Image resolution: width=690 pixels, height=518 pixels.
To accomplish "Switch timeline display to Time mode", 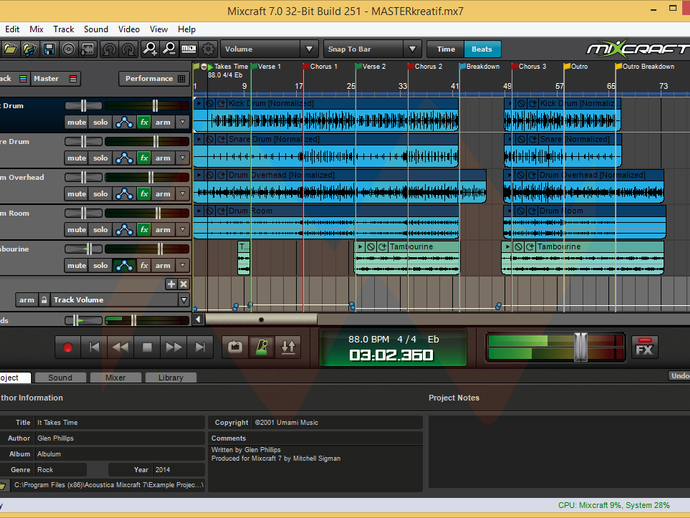I will point(446,49).
